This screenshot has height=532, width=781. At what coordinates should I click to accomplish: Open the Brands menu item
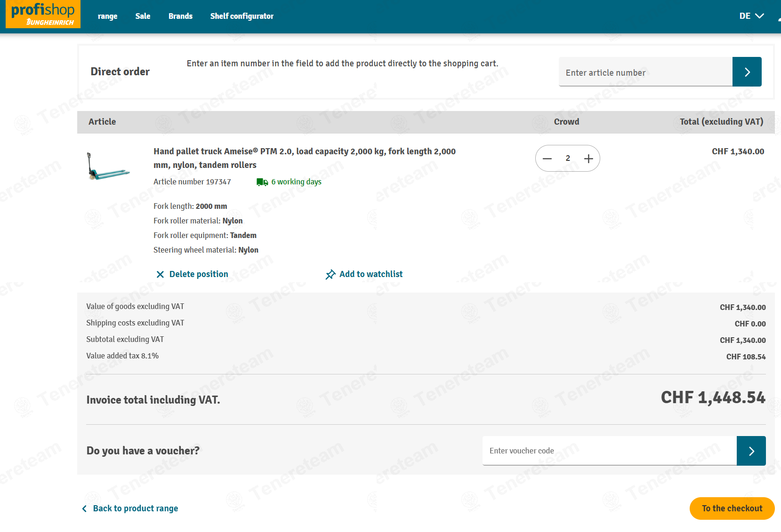point(180,16)
